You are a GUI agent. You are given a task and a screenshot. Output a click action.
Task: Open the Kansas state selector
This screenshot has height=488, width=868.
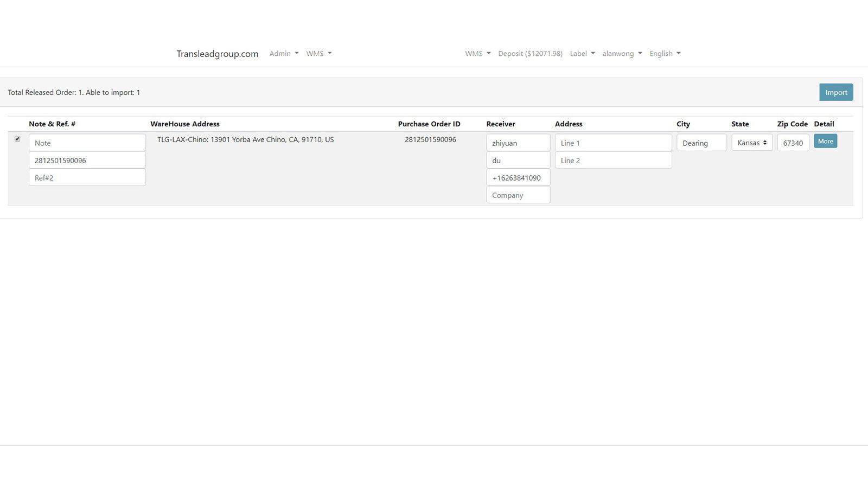point(751,142)
